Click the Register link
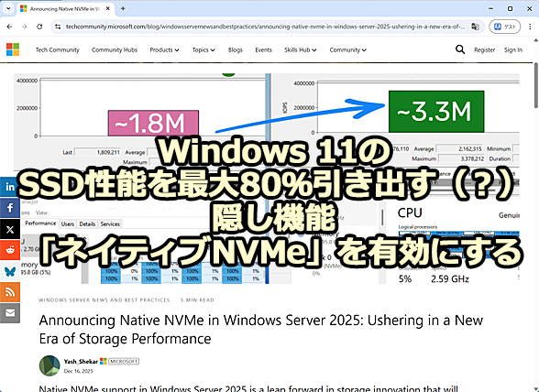This screenshot has height=392, width=539. (x=484, y=49)
